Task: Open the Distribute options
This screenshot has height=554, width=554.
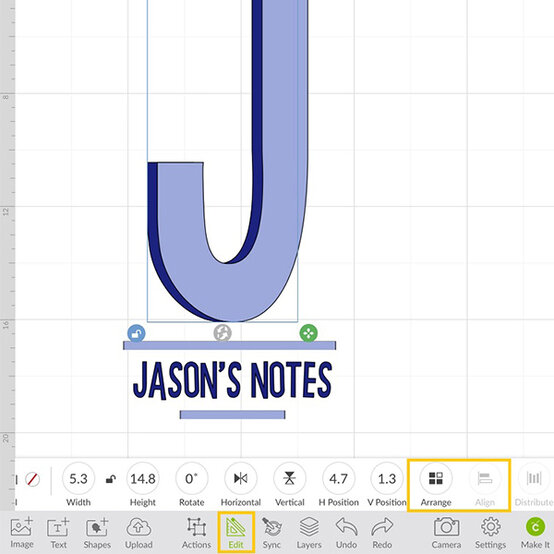Action: coord(534,479)
